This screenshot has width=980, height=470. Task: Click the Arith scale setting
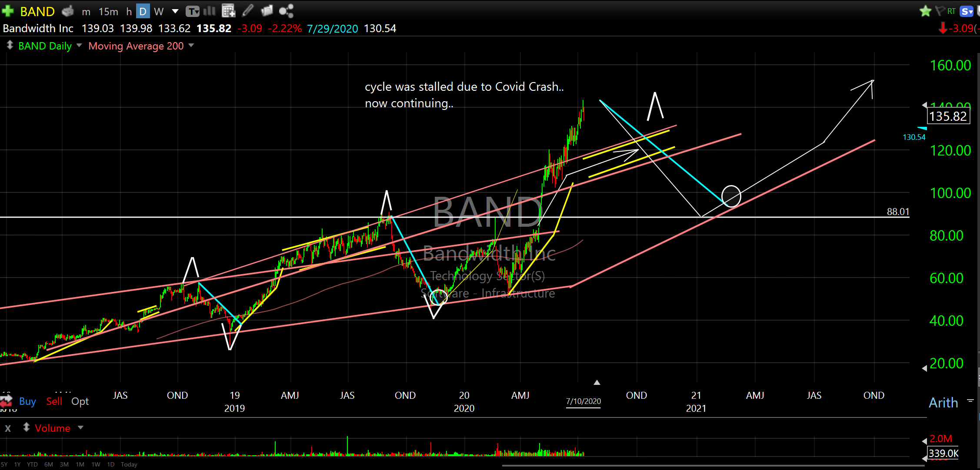(x=943, y=403)
